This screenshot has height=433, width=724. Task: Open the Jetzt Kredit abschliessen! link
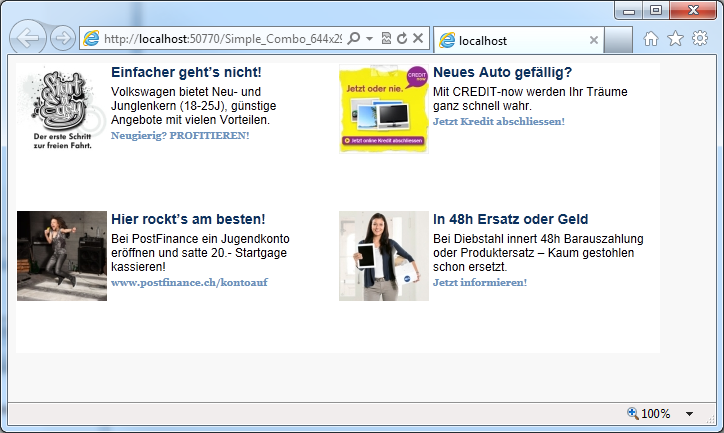click(499, 121)
